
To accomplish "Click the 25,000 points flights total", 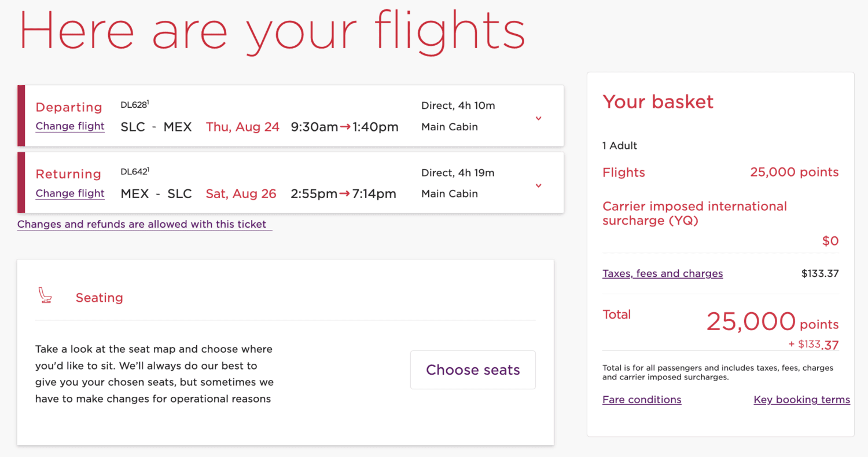I will tap(793, 172).
